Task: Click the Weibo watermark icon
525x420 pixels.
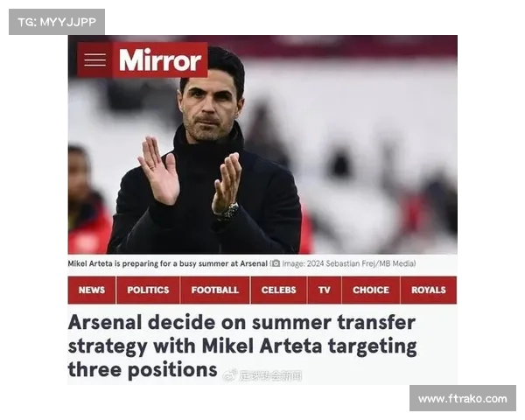Action: (x=230, y=375)
